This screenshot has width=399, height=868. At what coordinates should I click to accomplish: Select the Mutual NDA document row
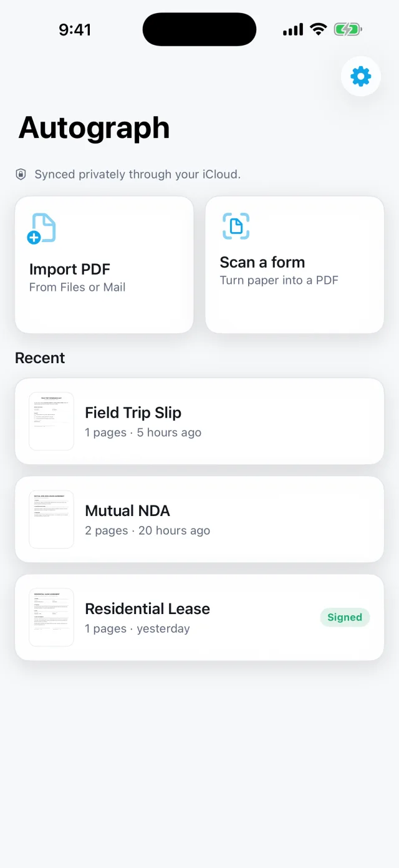tap(199, 519)
